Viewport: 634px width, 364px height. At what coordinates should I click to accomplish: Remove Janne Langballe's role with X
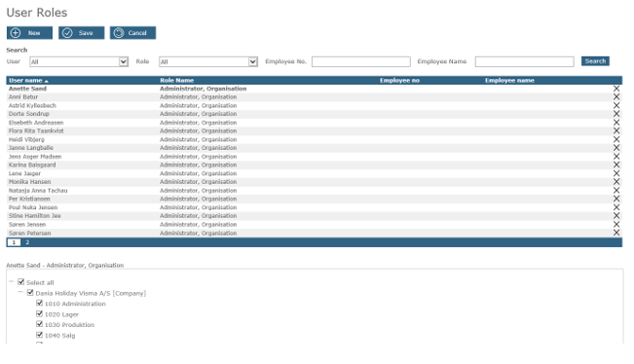click(616, 148)
